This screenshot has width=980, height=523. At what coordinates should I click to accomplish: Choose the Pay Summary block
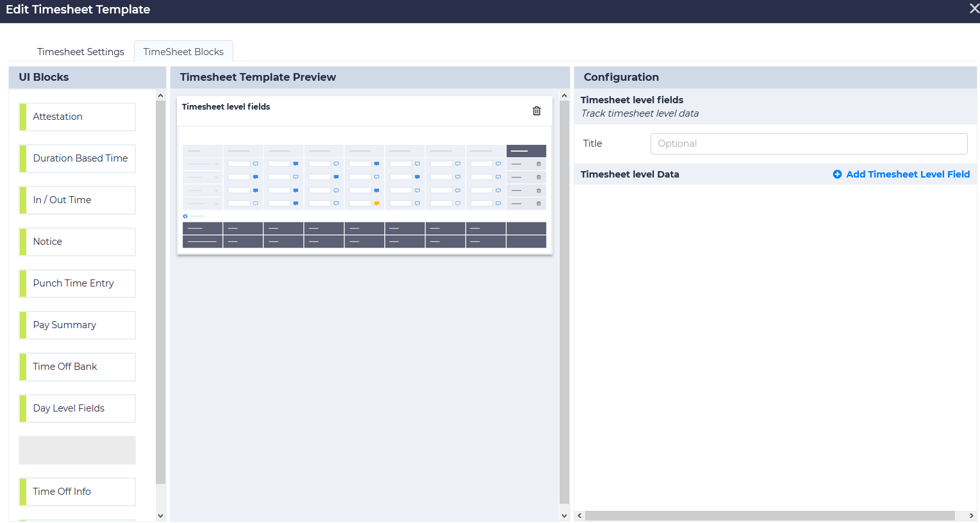point(78,325)
